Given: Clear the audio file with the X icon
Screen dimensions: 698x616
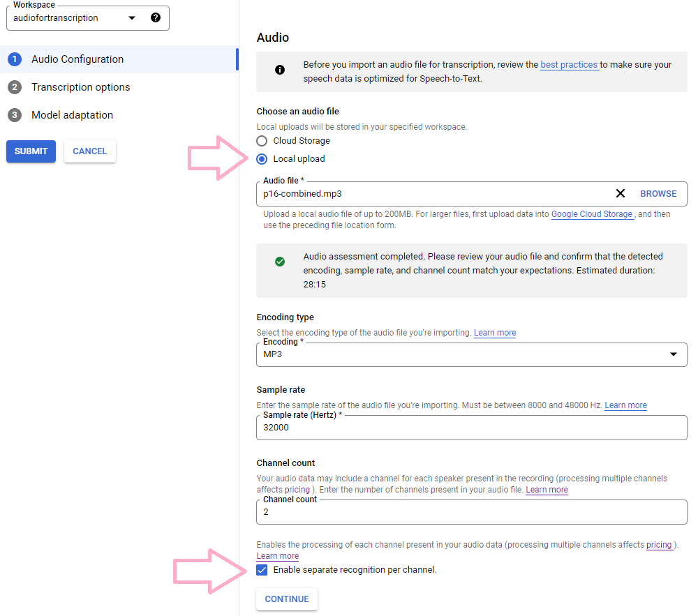Looking at the screenshot, I should [620, 194].
